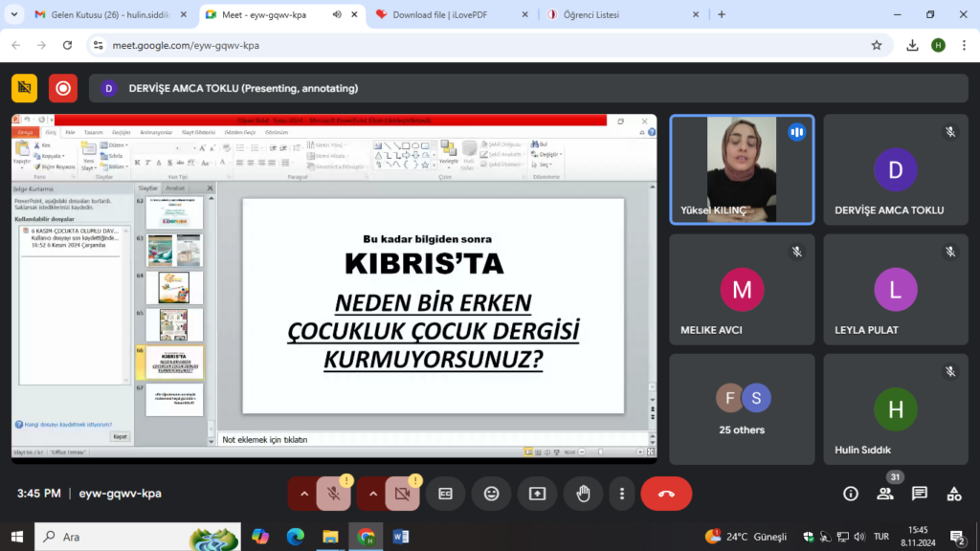Screen dimensions: 980x551
Task: Click the red recording indicator icon
Action: [63, 88]
